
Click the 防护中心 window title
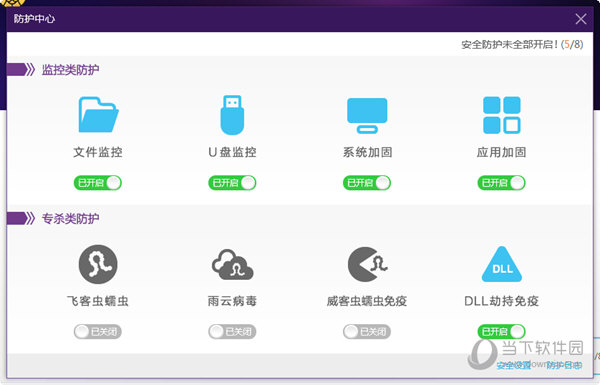(34, 19)
